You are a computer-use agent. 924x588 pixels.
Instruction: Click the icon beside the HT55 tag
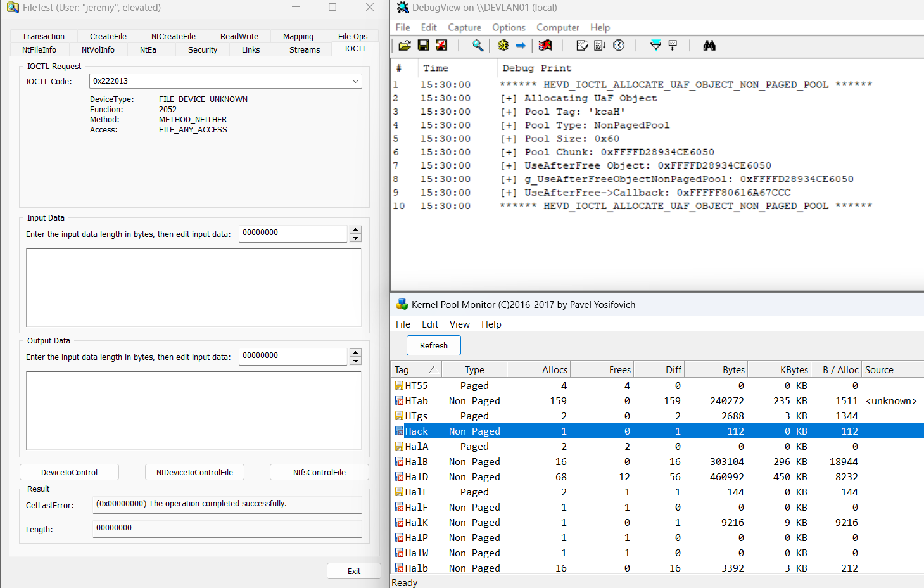click(x=399, y=385)
